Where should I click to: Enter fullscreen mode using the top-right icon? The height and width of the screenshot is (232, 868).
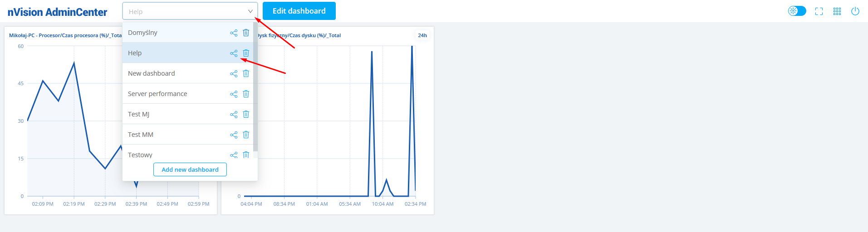[x=819, y=11]
